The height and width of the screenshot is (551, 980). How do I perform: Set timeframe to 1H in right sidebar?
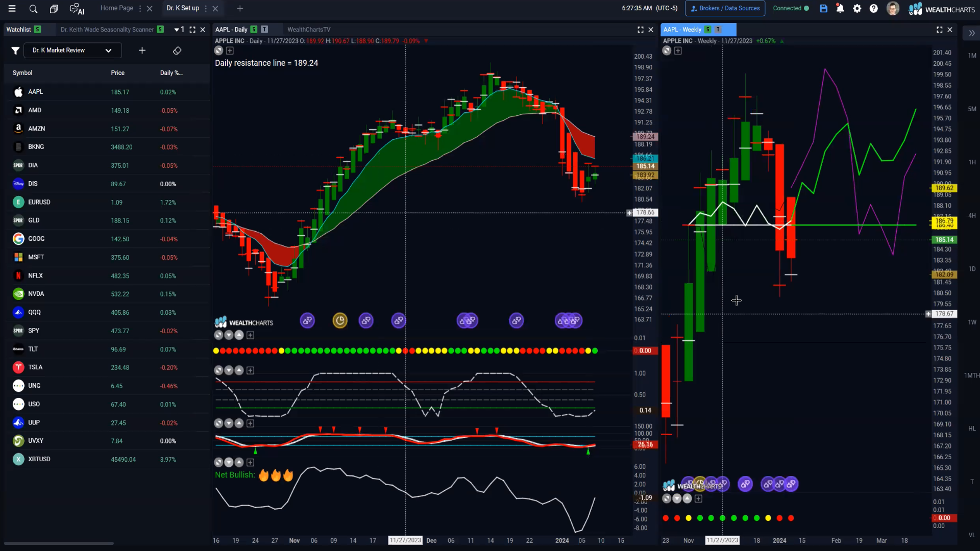(972, 162)
